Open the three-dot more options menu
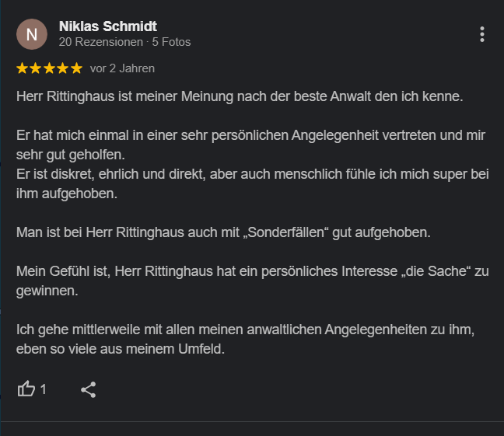This screenshot has width=504, height=436. tap(482, 34)
